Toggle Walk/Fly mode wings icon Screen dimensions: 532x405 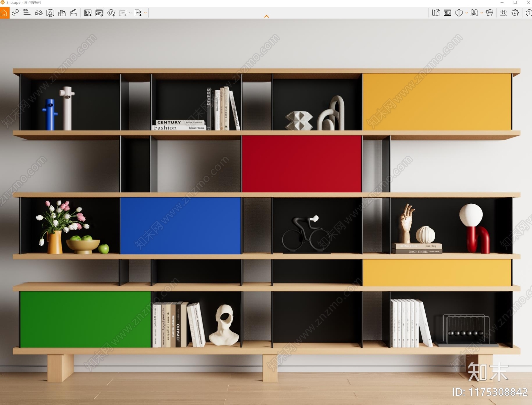[474, 13]
